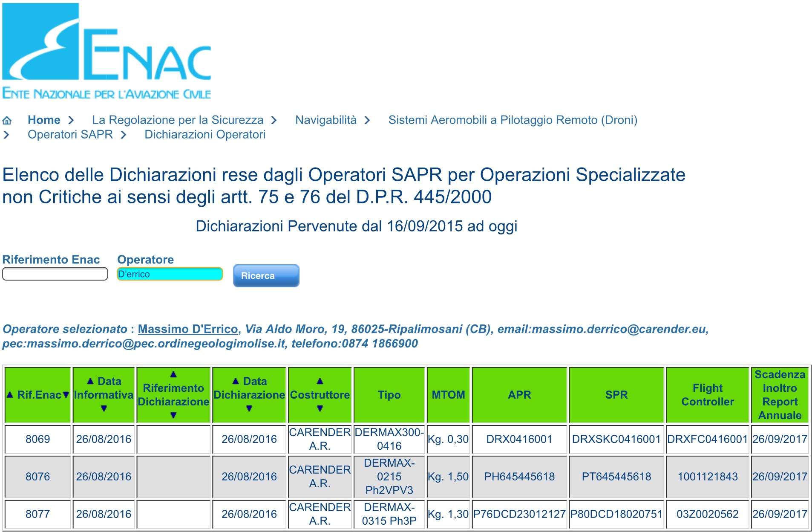Click Flight Controller value 1001121843
Screen dimensions: 812x532
(708, 477)
